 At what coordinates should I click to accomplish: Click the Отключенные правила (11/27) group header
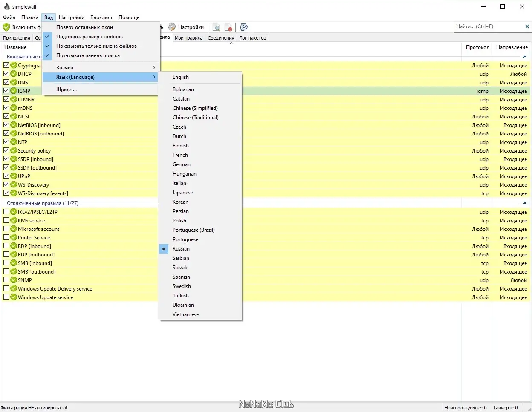[x=43, y=203]
